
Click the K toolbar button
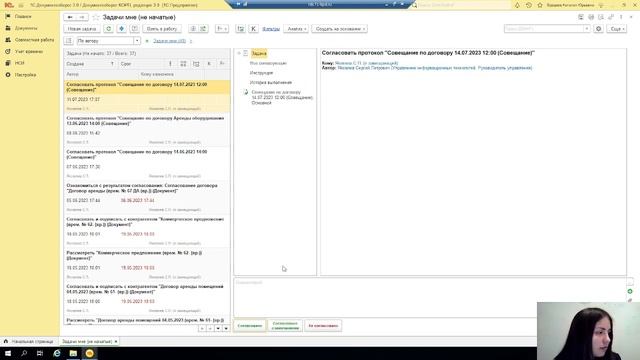[253, 29]
